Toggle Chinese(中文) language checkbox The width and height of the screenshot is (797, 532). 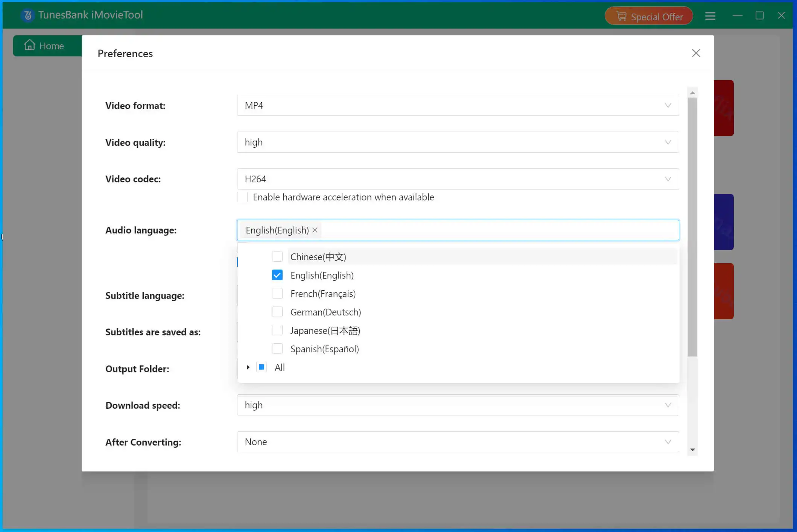(x=277, y=256)
